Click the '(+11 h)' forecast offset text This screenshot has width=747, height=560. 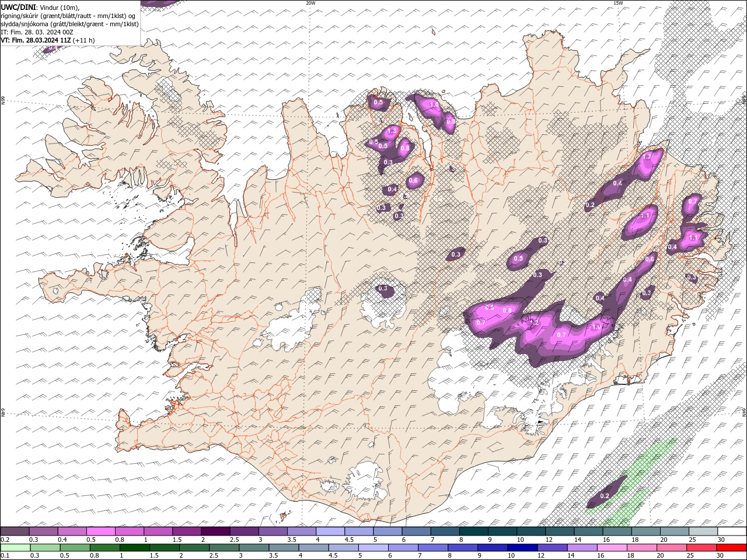pos(84,40)
